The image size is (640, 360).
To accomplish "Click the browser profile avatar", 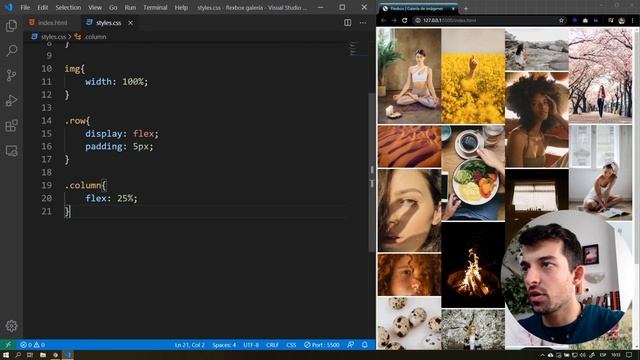I will tap(622, 20).
